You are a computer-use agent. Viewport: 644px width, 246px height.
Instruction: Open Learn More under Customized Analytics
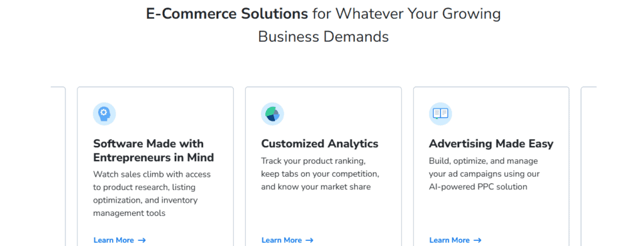click(x=287, y=240)
